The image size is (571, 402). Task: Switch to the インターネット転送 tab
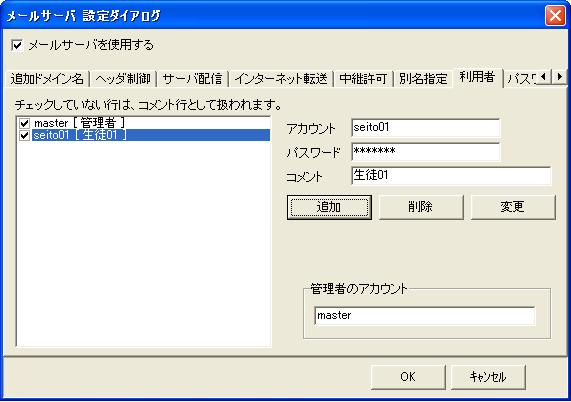(x=281, y=79)
